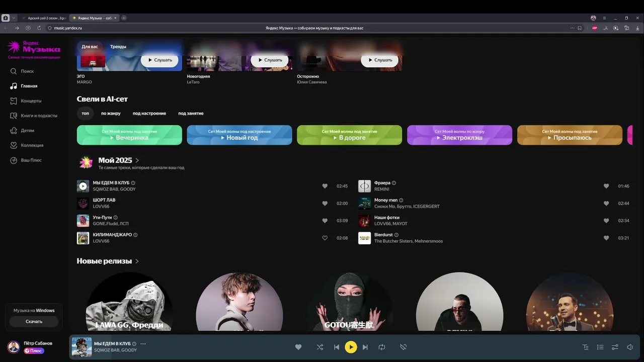644x362 pixels.
Task: Click the dislike crossed-heart icon in player
Action: click(x=403, y=347)
